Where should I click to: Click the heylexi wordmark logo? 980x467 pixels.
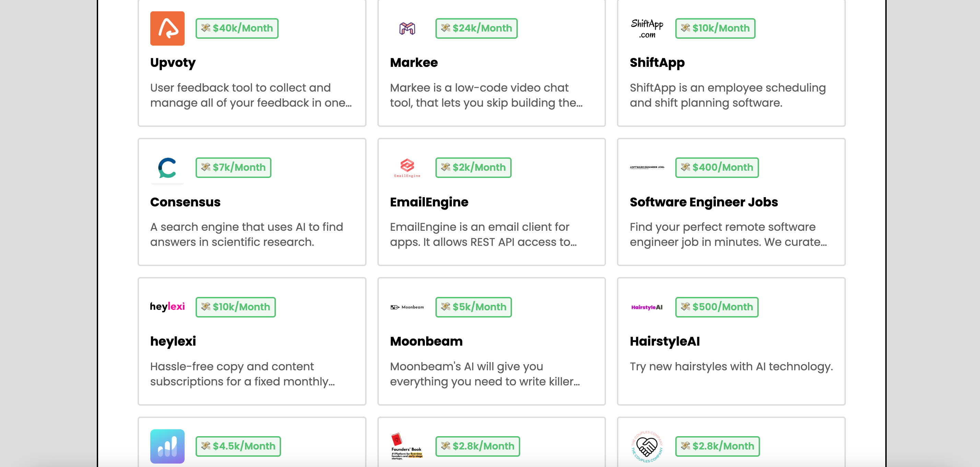point(167,307)
